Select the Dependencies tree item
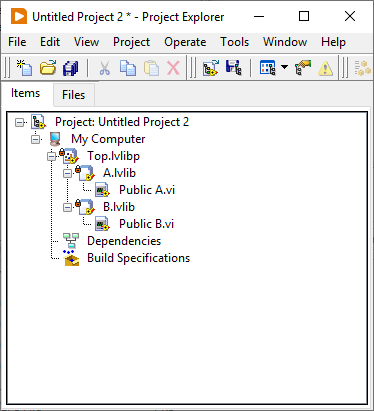This screenshot has width=374, height=411. point(124,241)
